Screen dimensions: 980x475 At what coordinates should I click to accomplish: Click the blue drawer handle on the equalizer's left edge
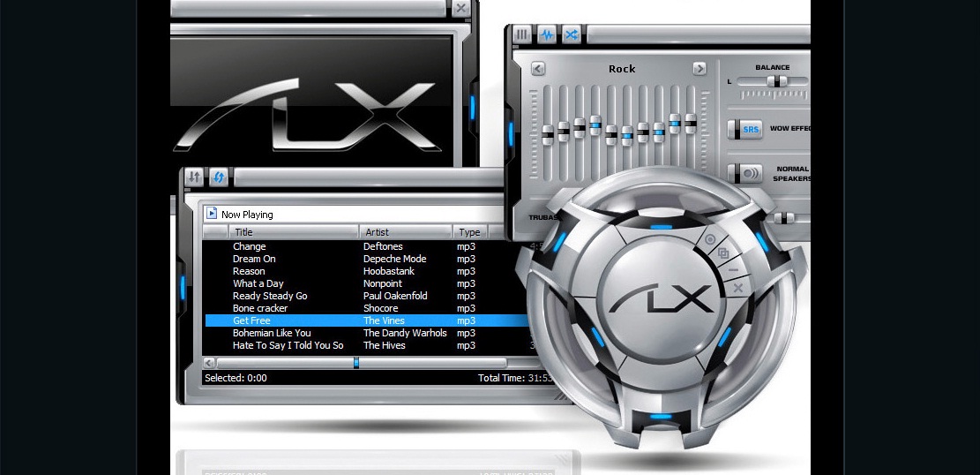point(510,134)
